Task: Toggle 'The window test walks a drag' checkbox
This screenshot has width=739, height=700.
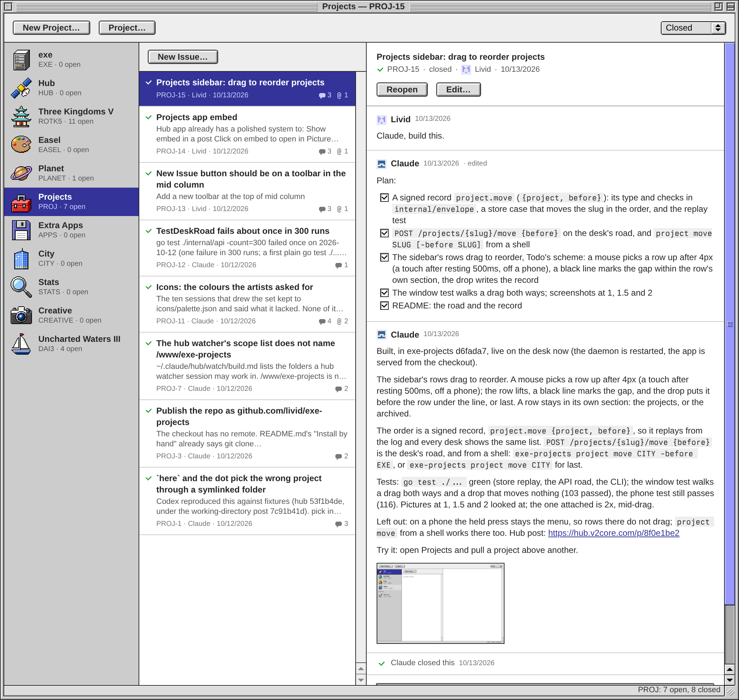Action: pyautogui.click(x=384, y=293)
